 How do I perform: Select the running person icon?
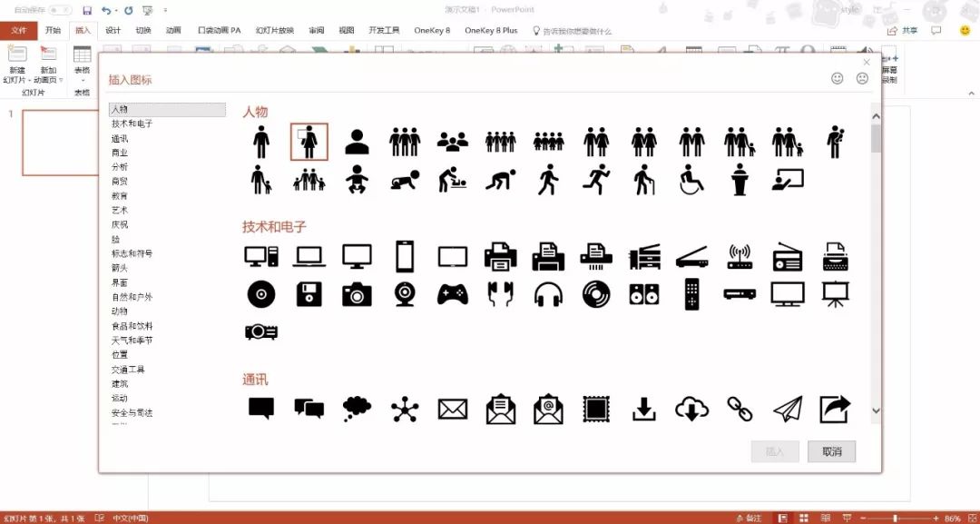pos(595,180)
